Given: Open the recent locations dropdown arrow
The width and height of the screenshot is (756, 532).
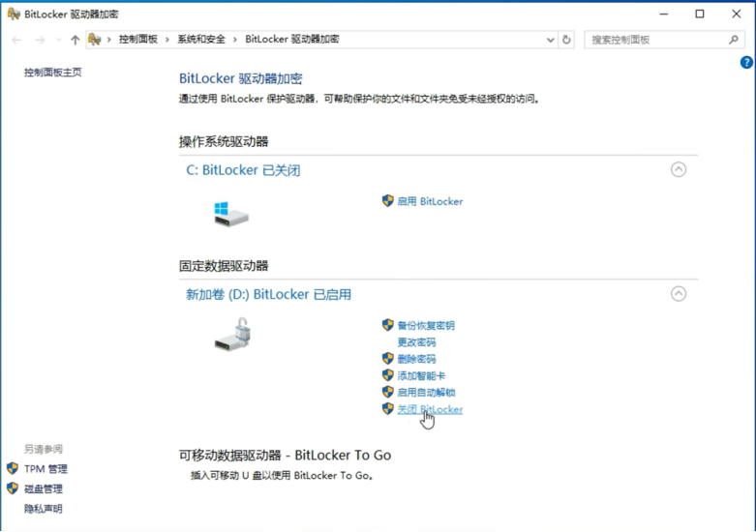Looking at the screenshot, I should point(58,40).
